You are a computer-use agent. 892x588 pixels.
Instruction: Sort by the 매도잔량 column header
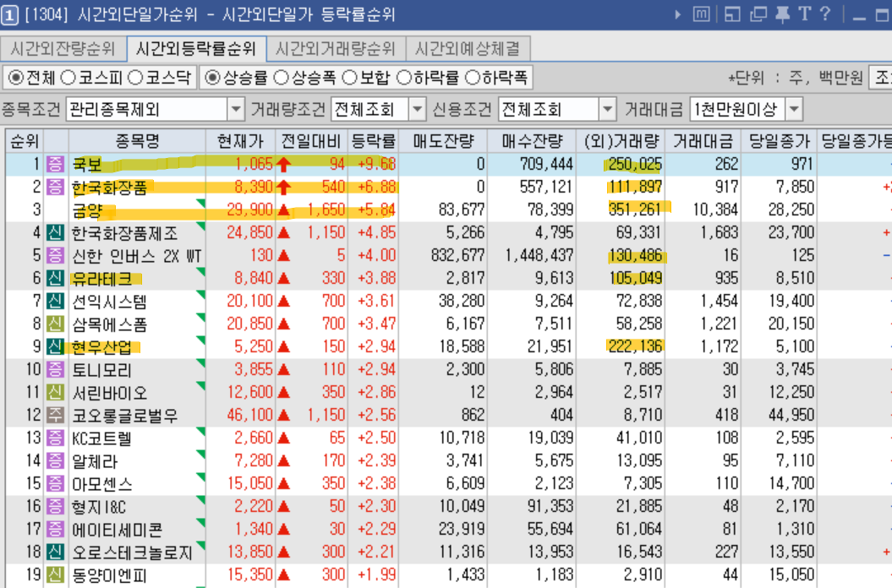(443, 141)
